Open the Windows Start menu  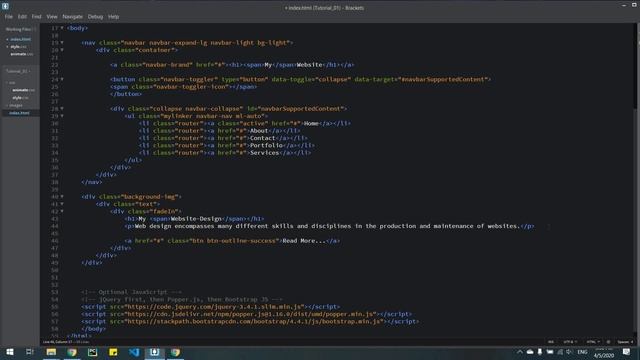[x=10, y=352]
